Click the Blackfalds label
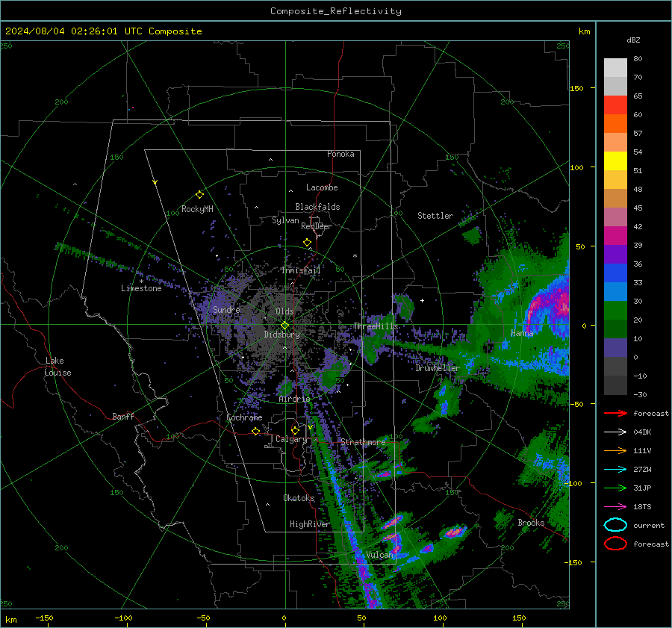672x628 pixels. (x=317, y=207)
